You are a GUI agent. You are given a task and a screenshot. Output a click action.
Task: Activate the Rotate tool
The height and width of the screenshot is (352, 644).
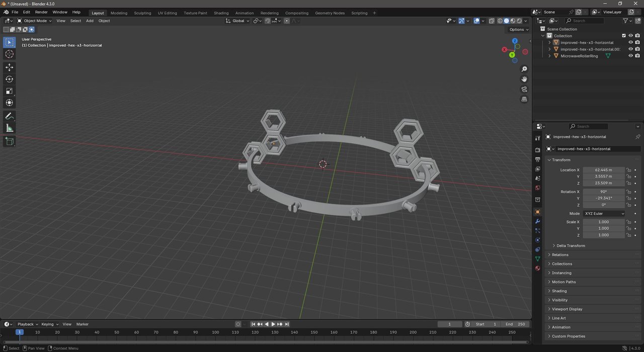pyautogui.click(x=9, y=79)
